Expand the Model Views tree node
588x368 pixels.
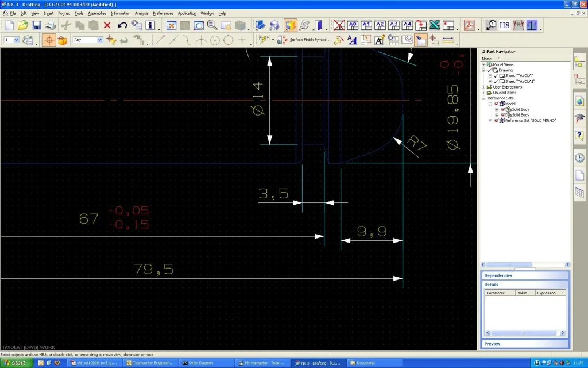point(484,64)
